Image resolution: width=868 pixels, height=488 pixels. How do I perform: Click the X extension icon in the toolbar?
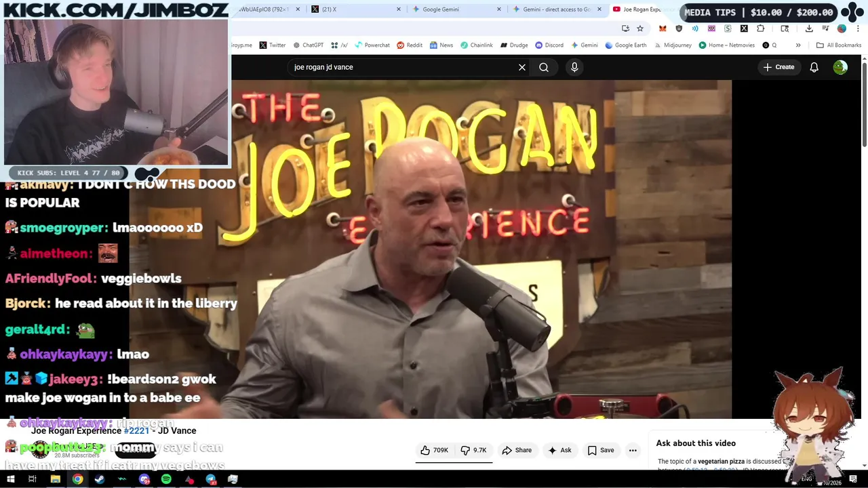click(x=744, y=28)
